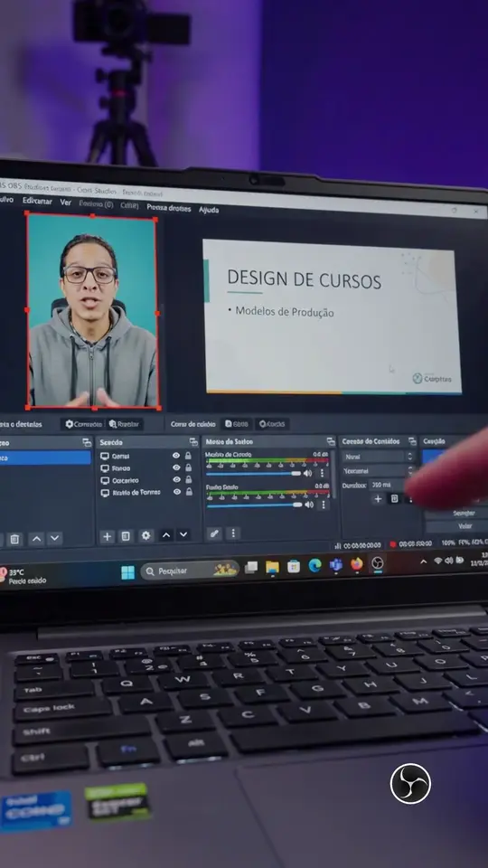Select the webcam source in the preview

(93, 311)
